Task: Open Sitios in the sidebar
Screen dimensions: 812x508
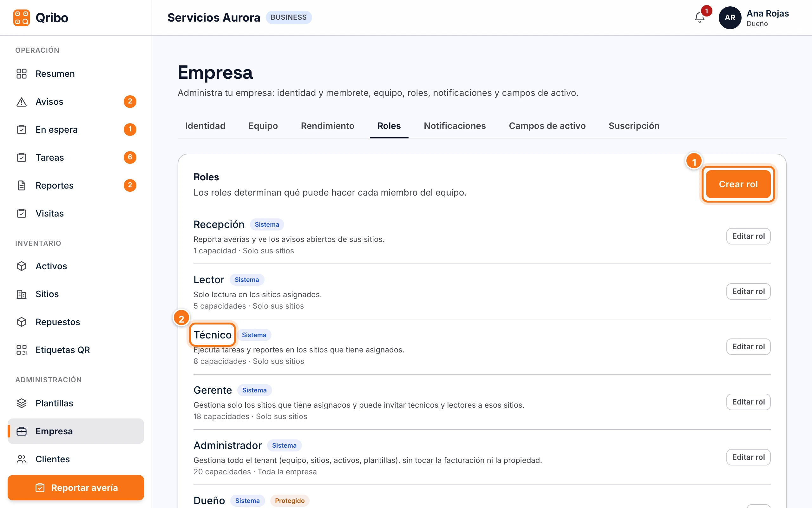Action: [76, 294]
